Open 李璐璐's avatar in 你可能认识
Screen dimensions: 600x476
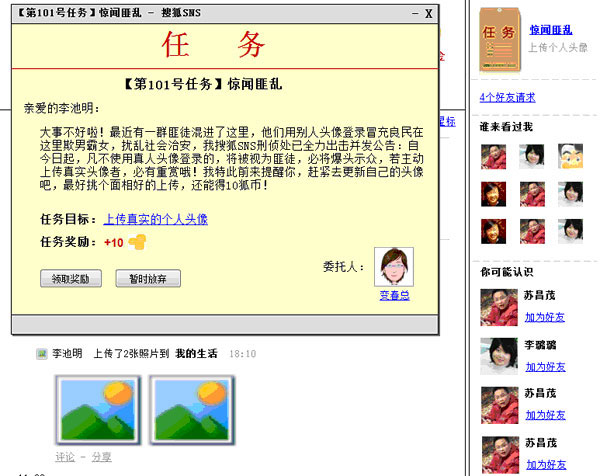(x=499, y=356)
